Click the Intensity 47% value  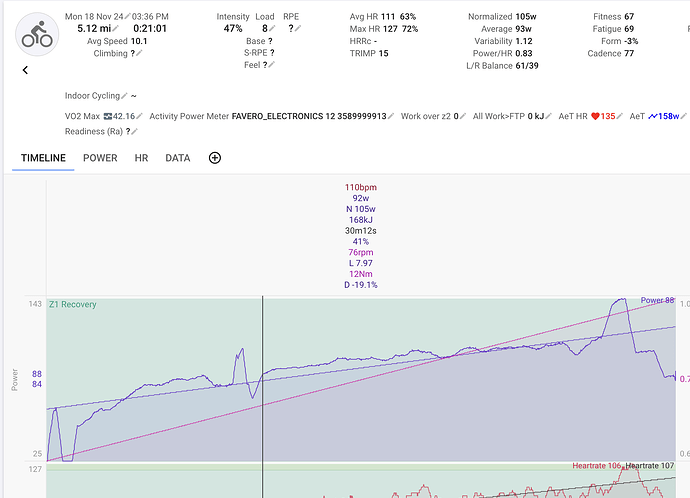tap(233, 29)
